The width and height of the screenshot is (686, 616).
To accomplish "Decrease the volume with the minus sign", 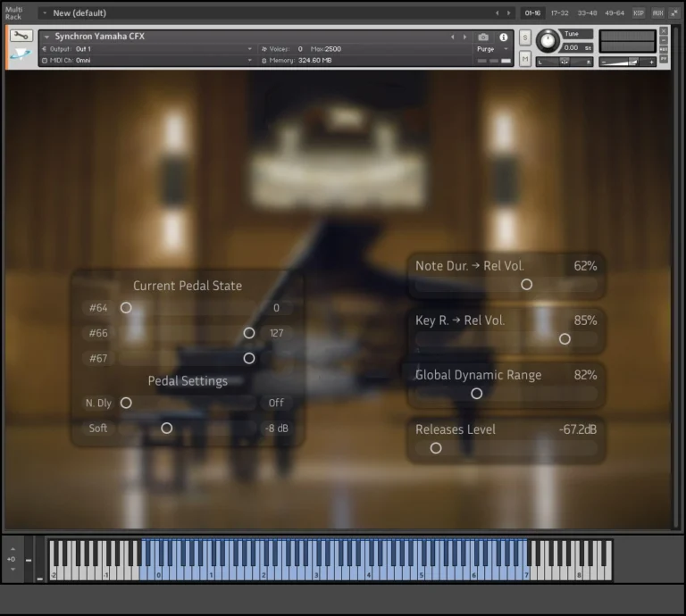I will (604, 62).
